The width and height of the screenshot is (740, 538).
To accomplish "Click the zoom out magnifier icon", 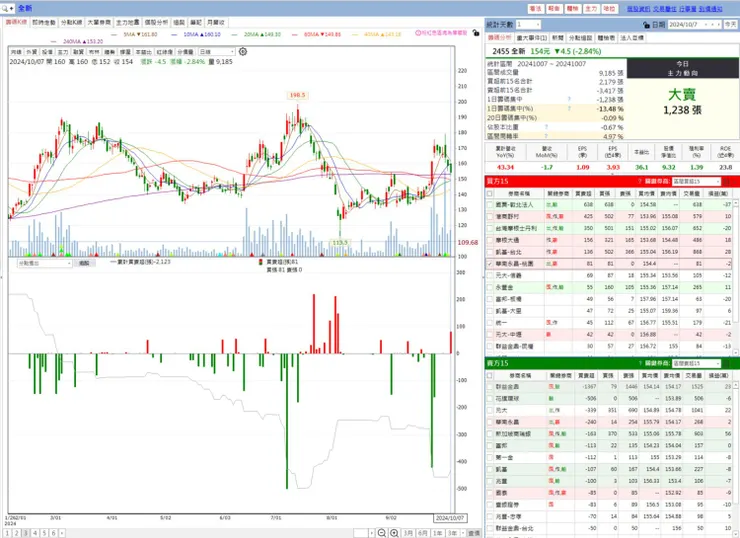I will pyautogui.click(x=382, y=533).
